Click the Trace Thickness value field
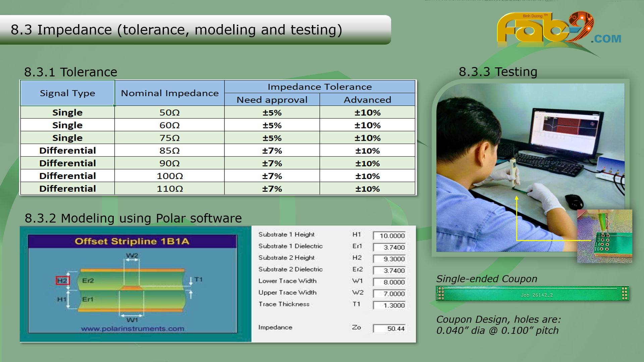 click(389, 305)
